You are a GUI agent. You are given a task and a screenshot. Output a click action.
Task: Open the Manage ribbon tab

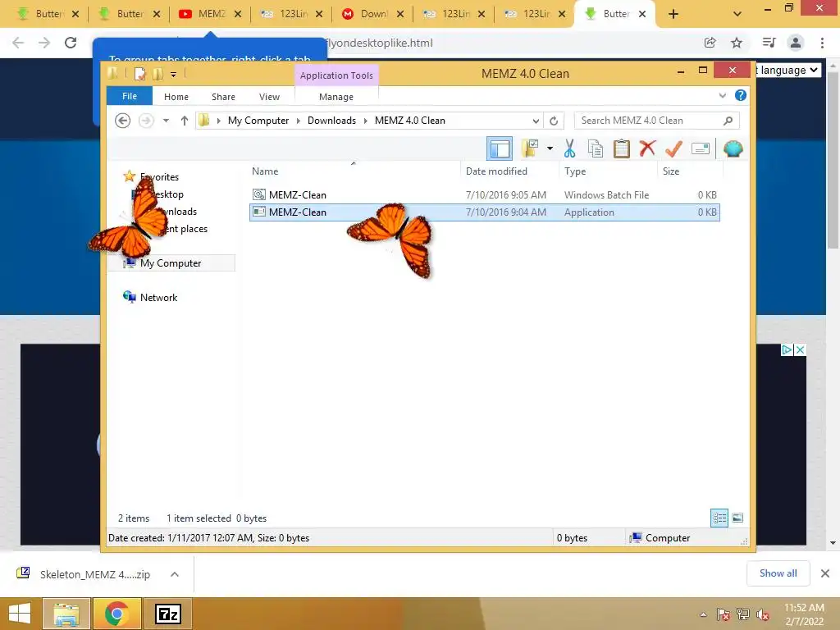point(336,97)
